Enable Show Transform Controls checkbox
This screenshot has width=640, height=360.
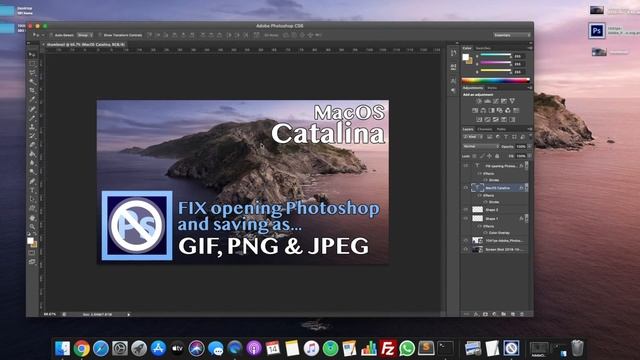[100, 35]
